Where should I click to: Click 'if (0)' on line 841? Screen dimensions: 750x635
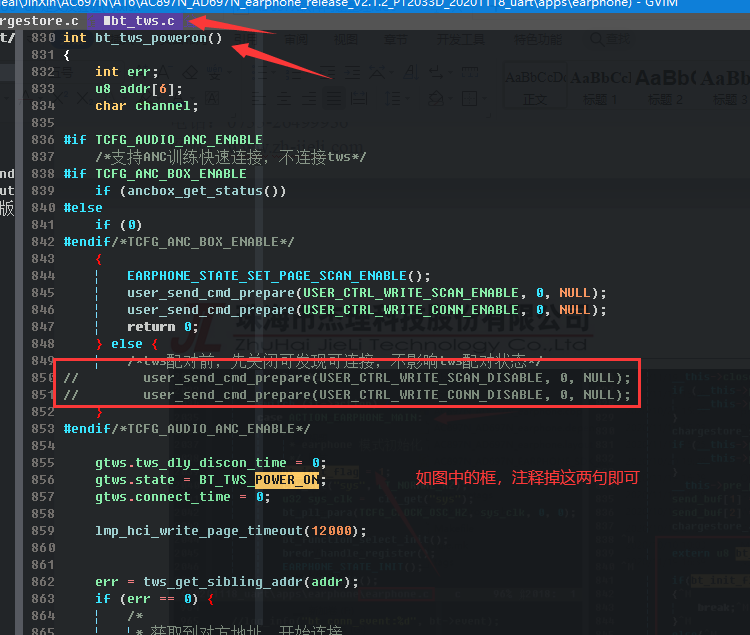click(118, 225)
